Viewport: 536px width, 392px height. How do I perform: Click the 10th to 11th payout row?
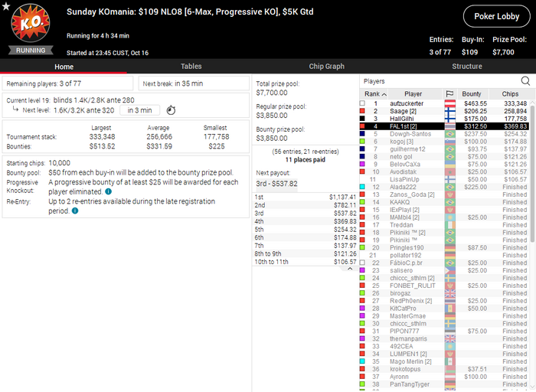(x=306, y=262)
